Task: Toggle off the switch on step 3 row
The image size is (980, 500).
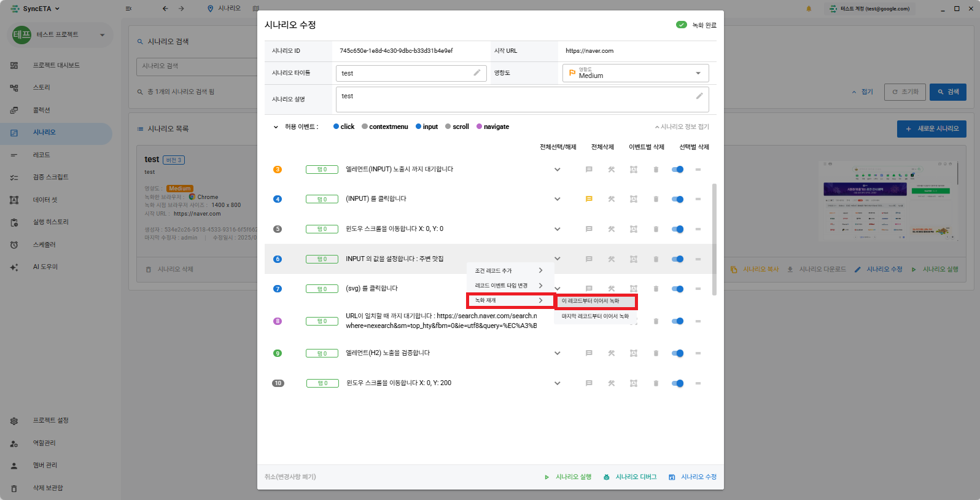Action: point(677,170)
